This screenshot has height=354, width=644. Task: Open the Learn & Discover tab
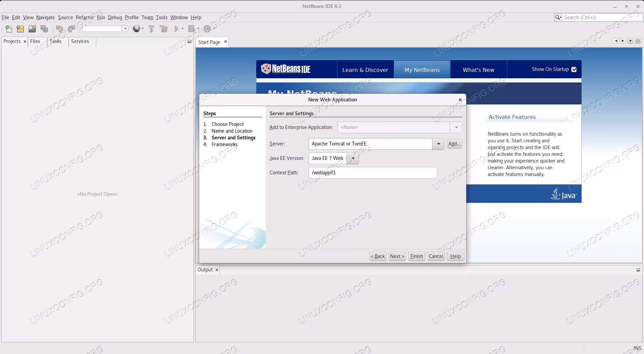coord(365,70)
